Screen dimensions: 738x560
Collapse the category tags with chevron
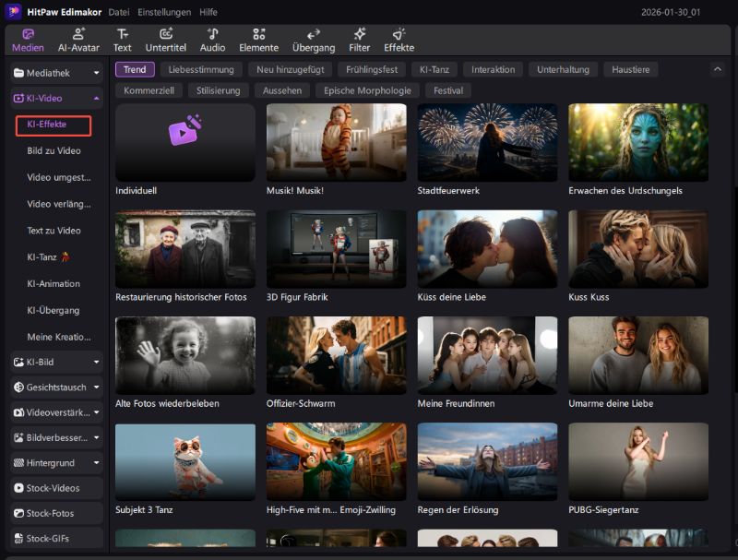(717, 69)
